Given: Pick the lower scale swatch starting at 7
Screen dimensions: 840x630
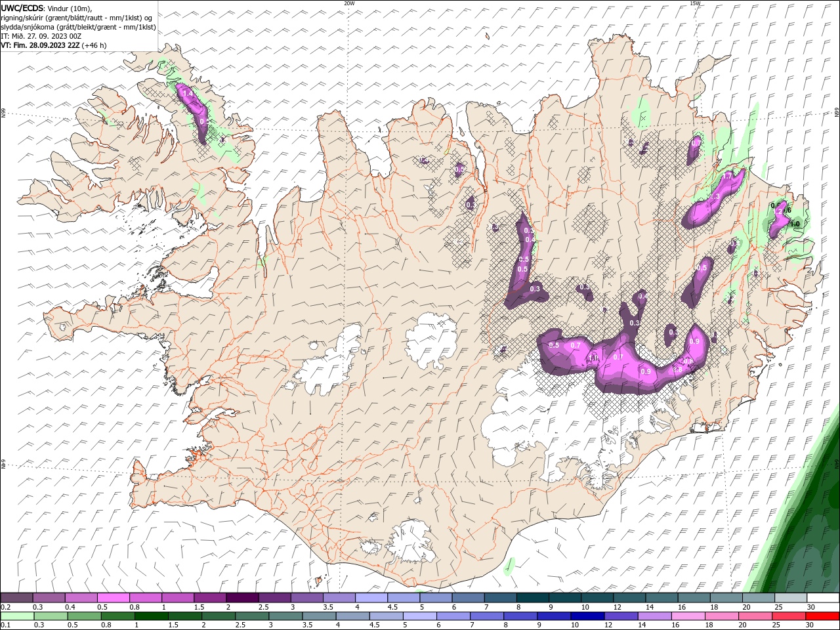Looking at the screenshot, I should 486,616.
